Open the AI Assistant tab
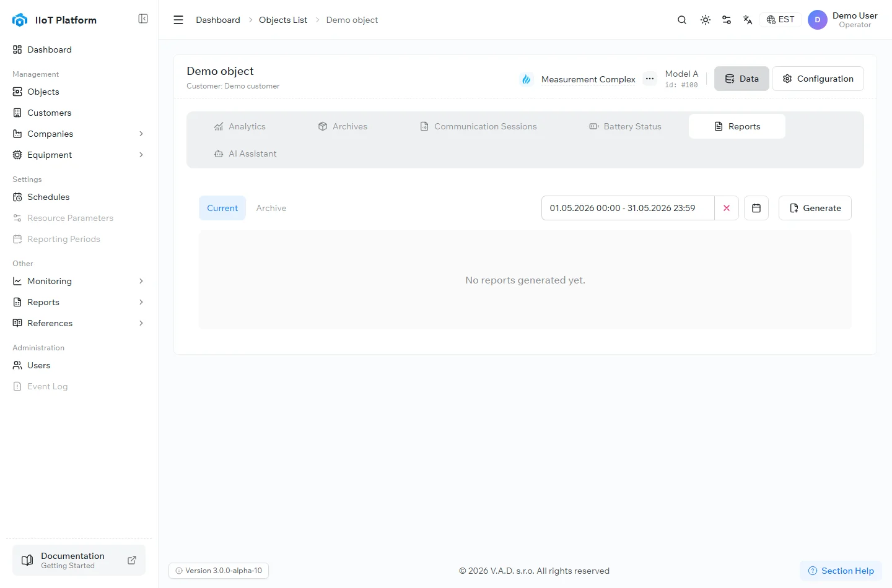Screen dimensions: 892x588 245,153
